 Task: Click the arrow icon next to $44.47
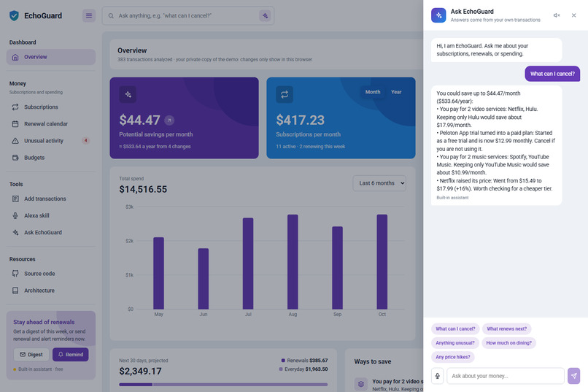pyautogui.click(x=169, y=120)
